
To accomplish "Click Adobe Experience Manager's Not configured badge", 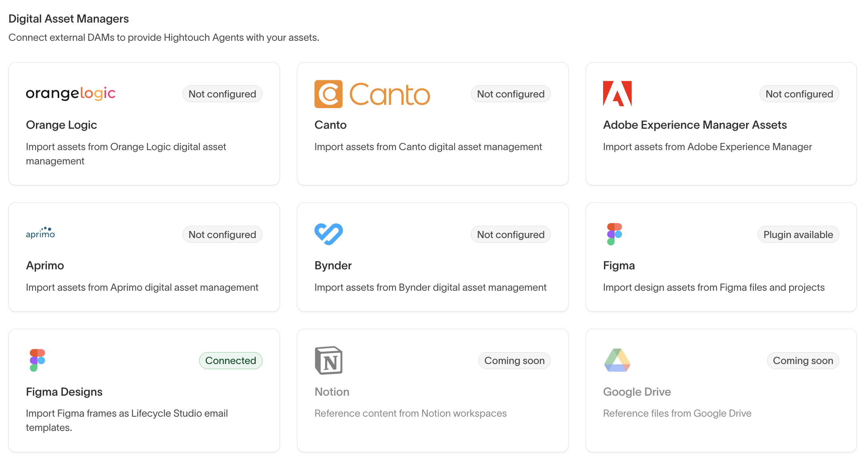I will pos(799,94).
